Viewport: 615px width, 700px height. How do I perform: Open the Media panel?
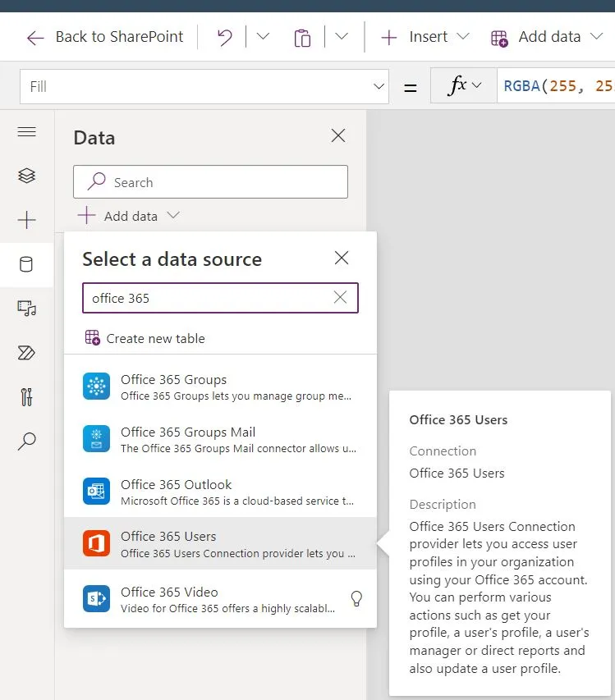[x=27, y=309]
